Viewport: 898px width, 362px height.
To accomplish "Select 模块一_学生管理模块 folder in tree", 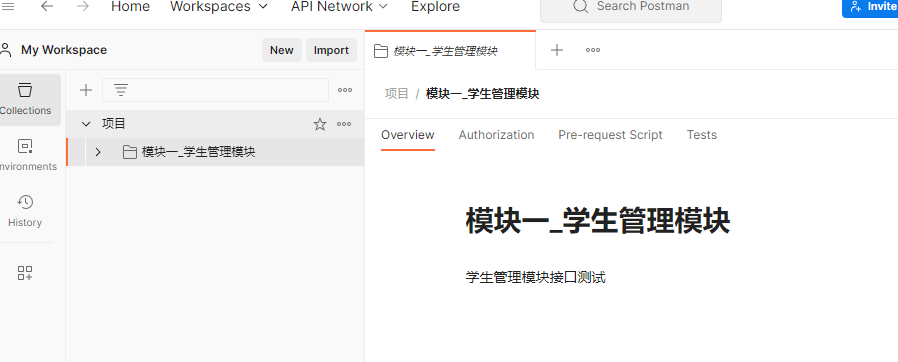I will (x=215, y=152).
